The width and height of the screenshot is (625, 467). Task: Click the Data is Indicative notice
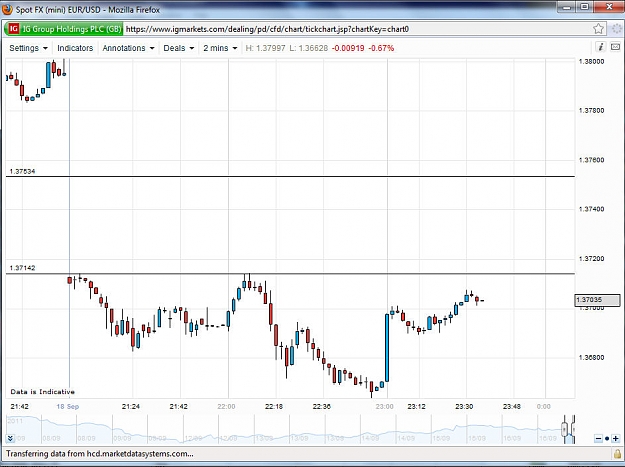(43, 392)
